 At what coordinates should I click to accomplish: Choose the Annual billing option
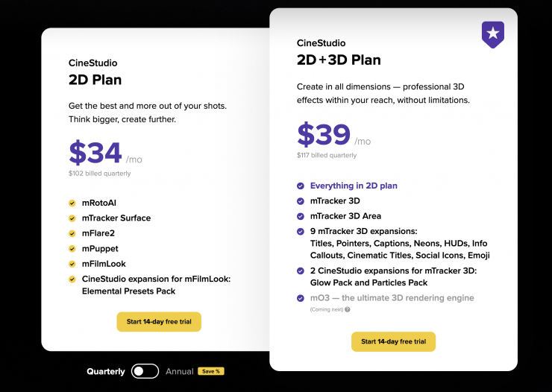coord(180,371)
